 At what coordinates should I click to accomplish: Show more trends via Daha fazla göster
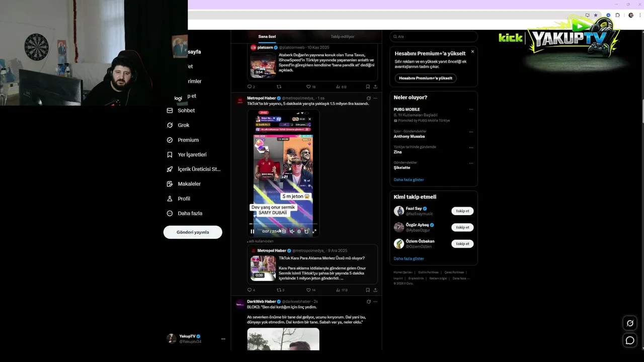tap(409, 179)
